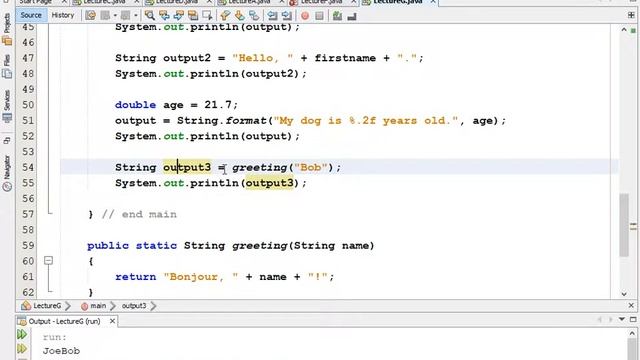
Task: Switch to LectureF.java tab
Action: [x=322, y=2]
